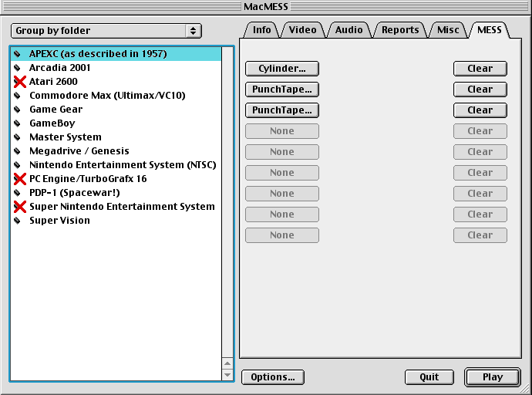Click the cartridge icon beside Arcadia 2001
Viewport: 532px width, 395px height.
click(x=17, y=68)
